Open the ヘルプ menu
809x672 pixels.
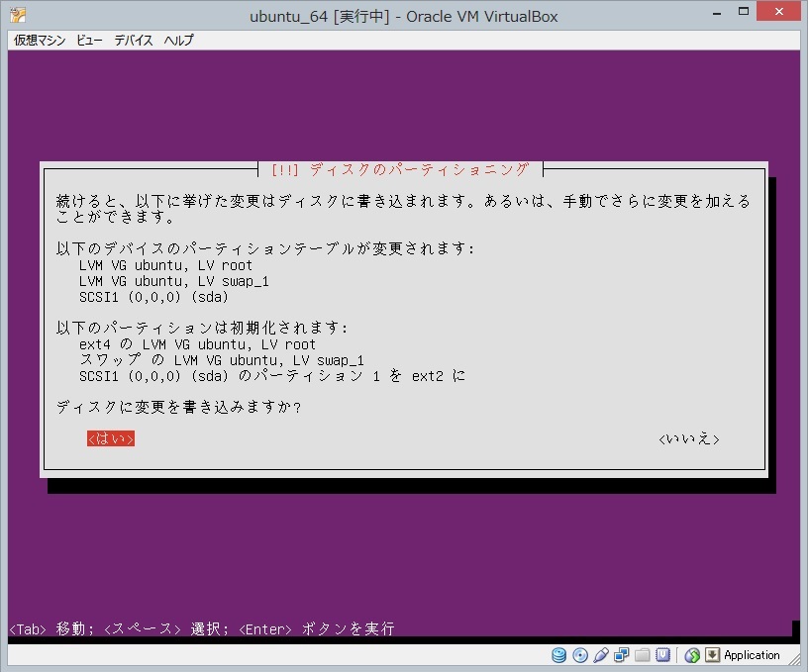coord(178,41)
